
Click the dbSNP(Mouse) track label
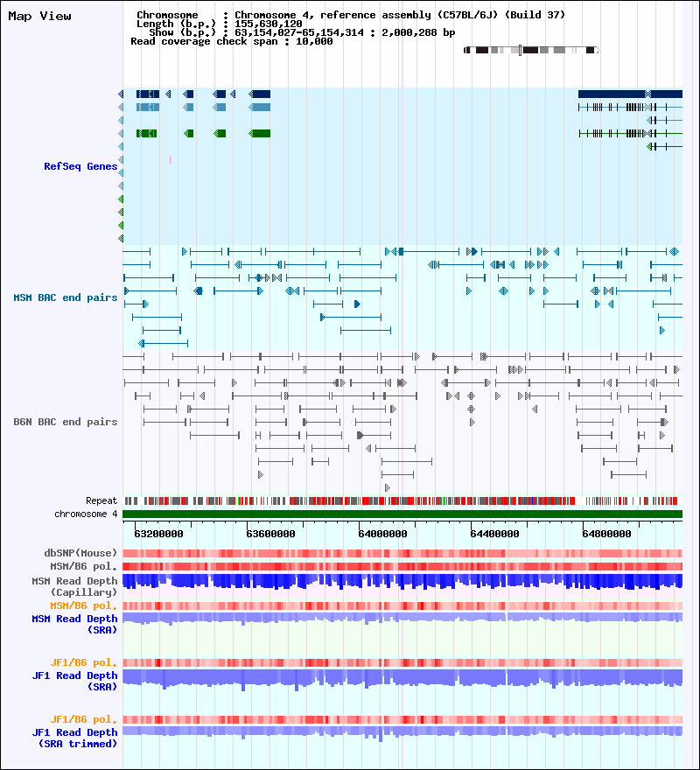(x=80, y=553)
